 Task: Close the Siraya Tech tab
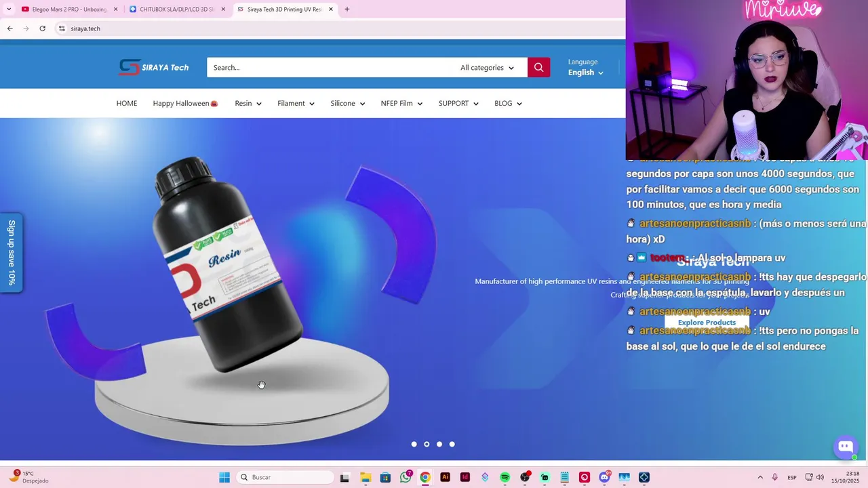click(331, 9)
